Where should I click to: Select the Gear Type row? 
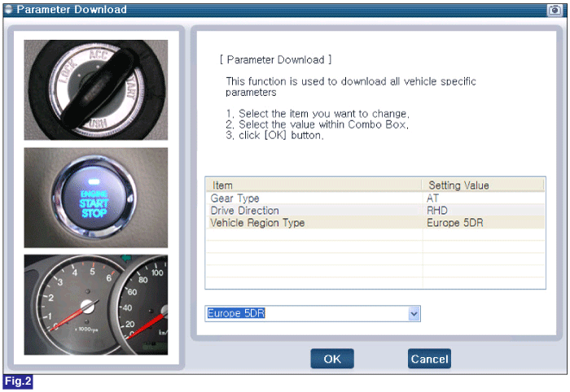click(375, 198)
